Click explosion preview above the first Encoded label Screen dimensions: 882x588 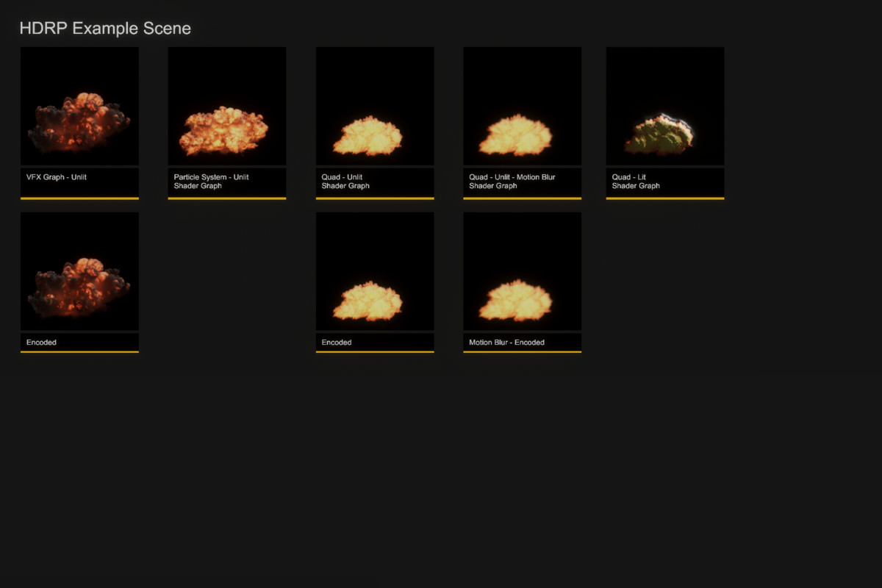point(79,271)
